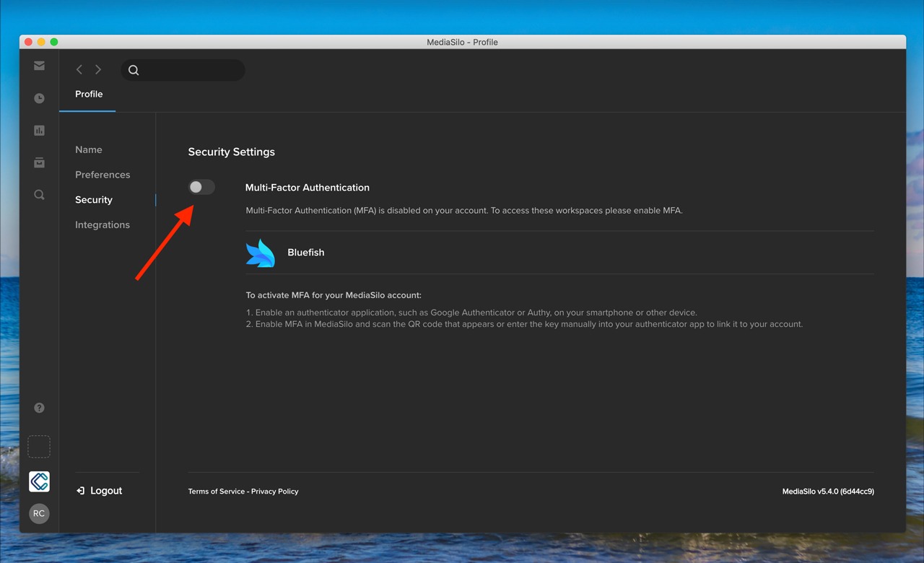
Task: Enable the Multi-Factor Authentication toggle
Action: tap(201, 187)
